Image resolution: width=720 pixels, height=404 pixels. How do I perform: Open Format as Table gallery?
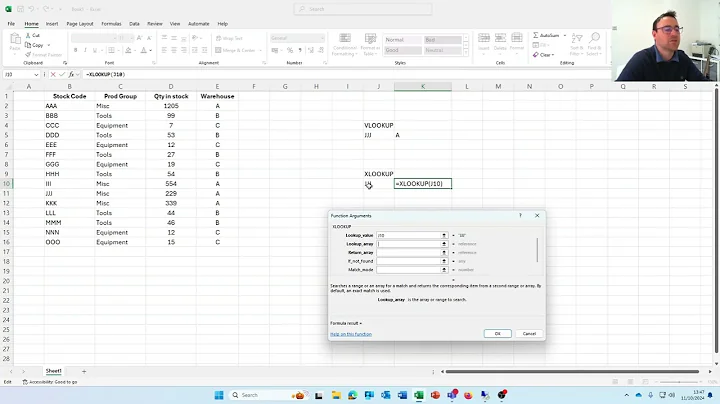370,45
